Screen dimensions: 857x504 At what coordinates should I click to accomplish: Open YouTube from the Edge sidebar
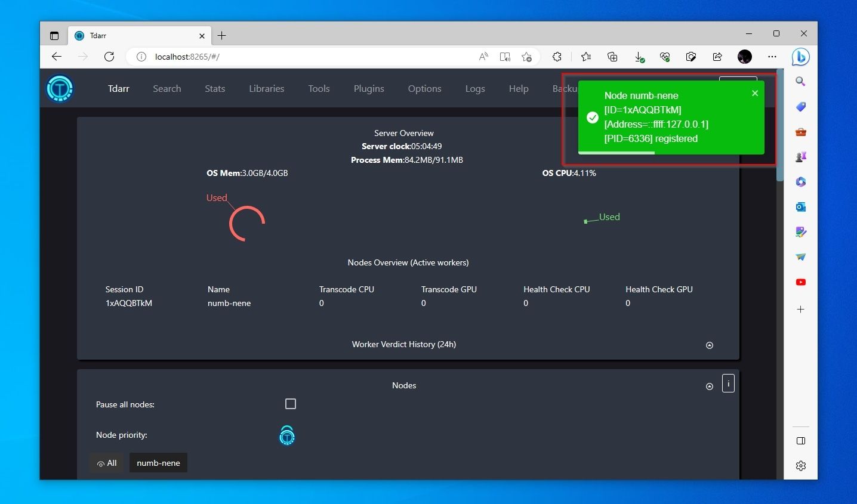coord(800,282)
